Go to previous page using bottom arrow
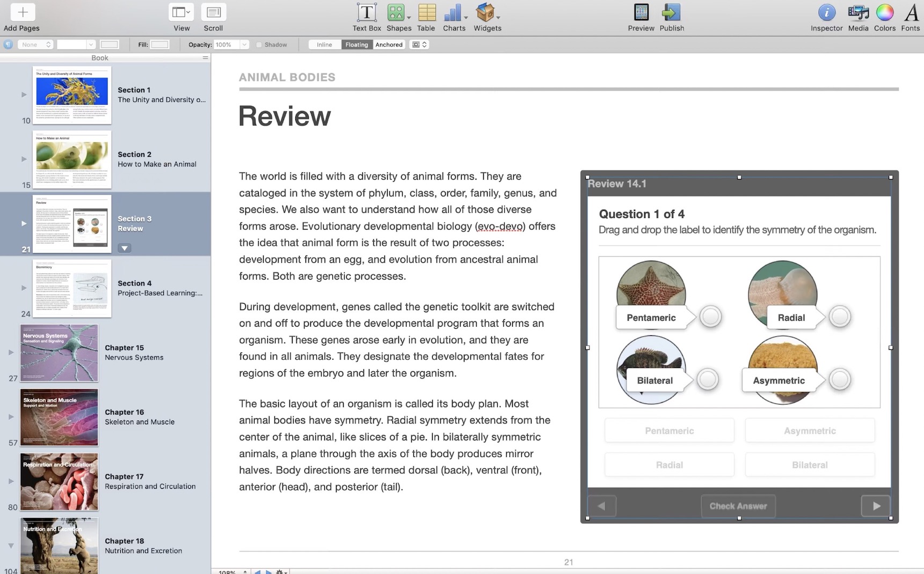The image size is (924, 574). tap(257, 572)
